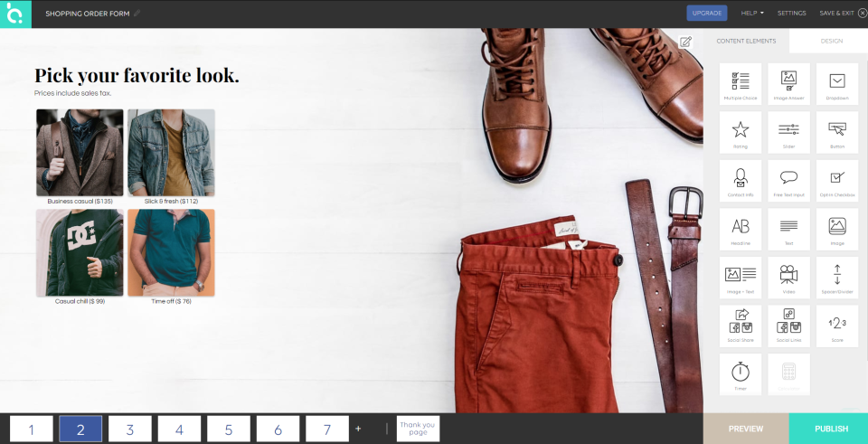Edit the form name with pencil icon
The width and height of the screenshot is (868, 444).
click(137, 14)
